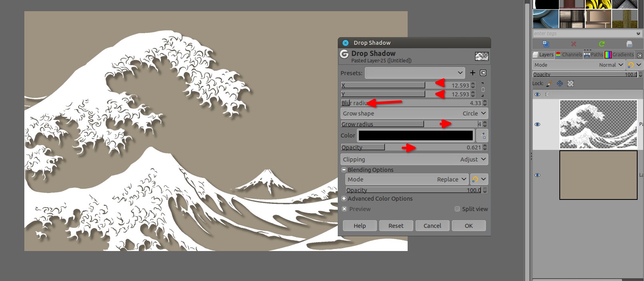Toggle Lock position and size icon

(560, 84)
